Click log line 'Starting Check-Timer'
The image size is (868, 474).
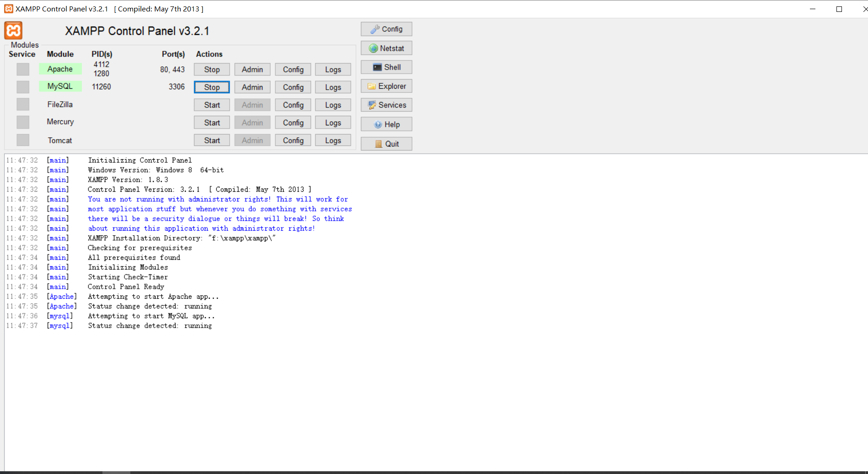(x=128, y=277)
